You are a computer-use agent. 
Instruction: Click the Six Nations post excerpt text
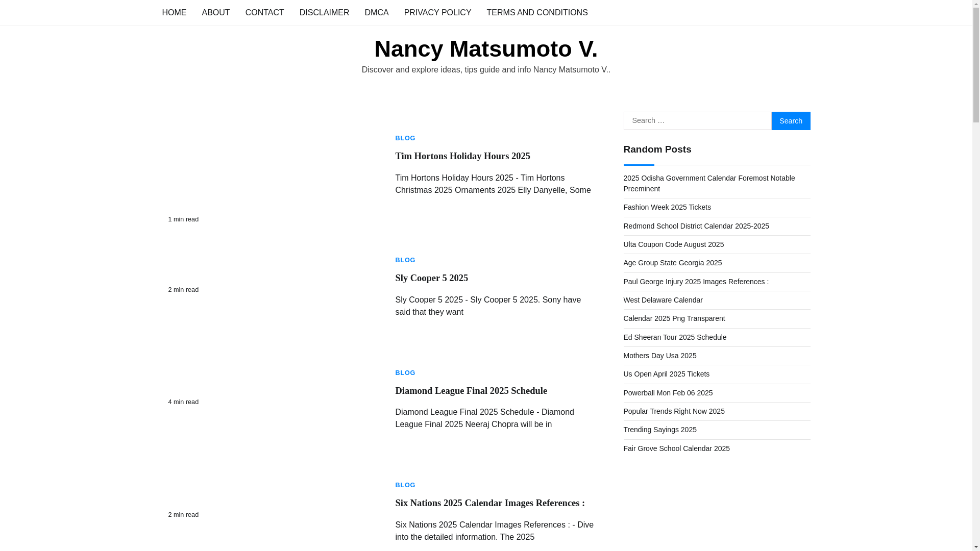494,531
